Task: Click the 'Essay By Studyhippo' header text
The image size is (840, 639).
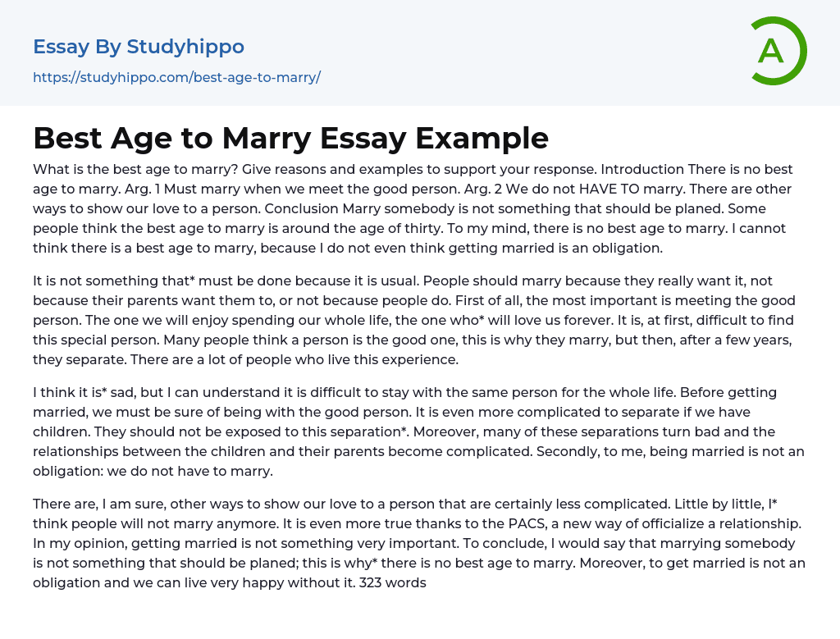Action: point(139,47)
